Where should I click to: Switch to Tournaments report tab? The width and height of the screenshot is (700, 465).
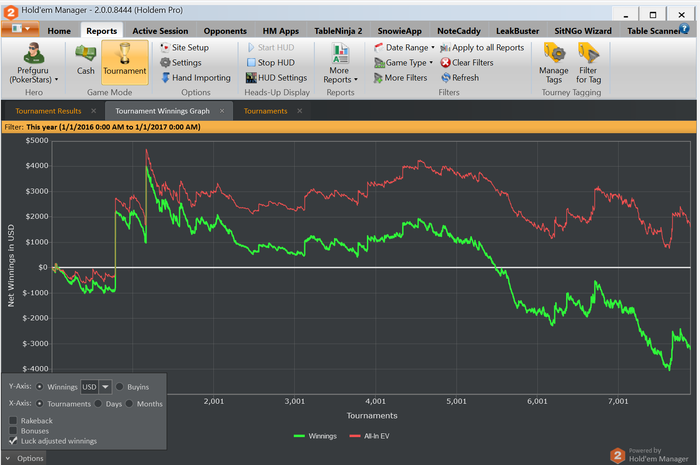click(265, 111)
